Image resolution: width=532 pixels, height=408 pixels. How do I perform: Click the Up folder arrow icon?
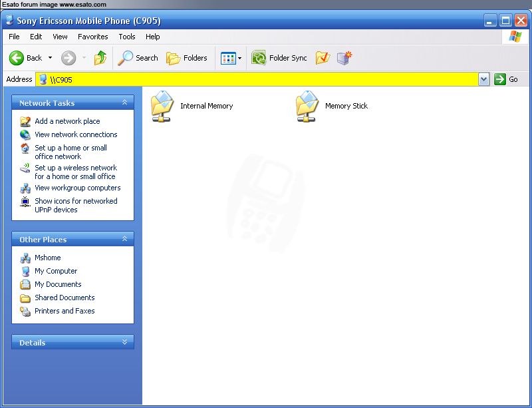point(100,58)
